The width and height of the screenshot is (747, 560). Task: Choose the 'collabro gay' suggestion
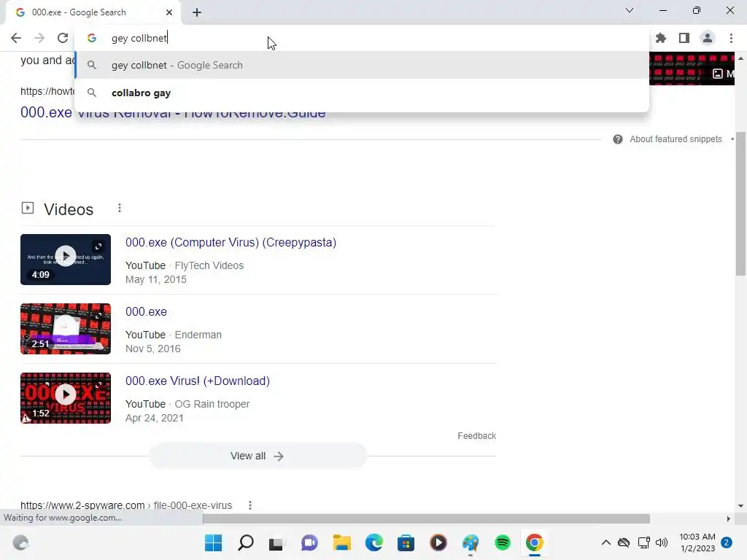(362, 93)
